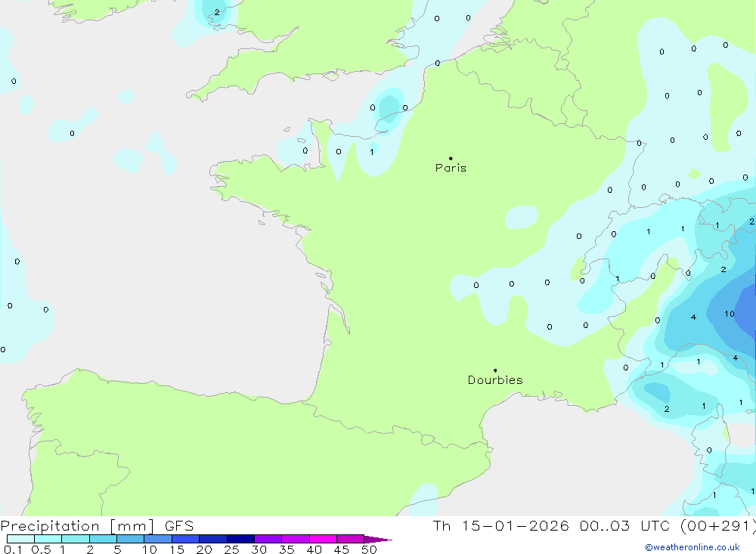Select the 5–10 mm legend swatch
756x554 pixels.
coord(131,539)
